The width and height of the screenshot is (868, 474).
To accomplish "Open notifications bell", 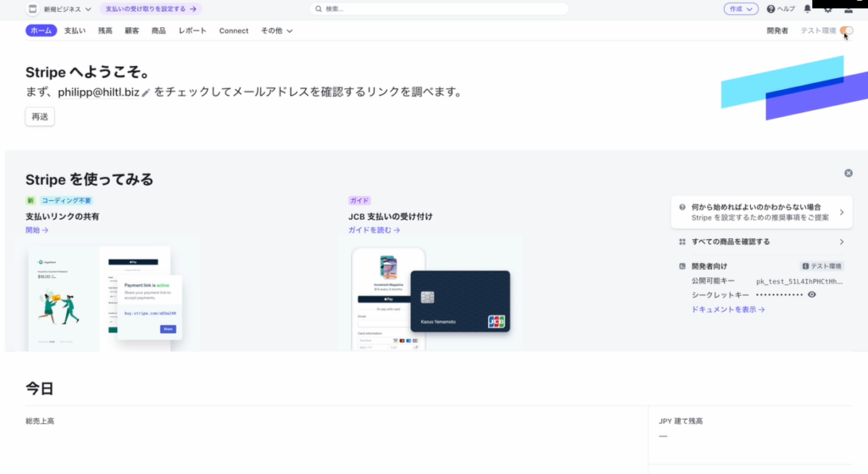I will click(x=808, y=8).
